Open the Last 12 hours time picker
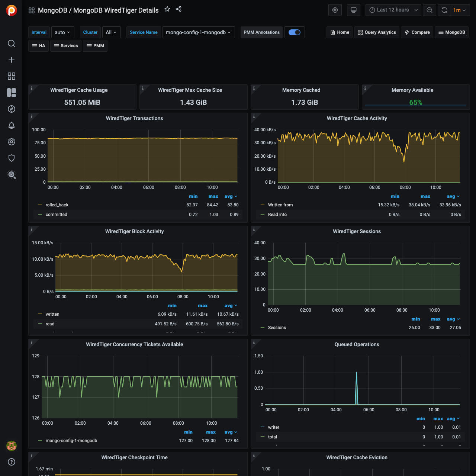 click(x=393, y=10)
